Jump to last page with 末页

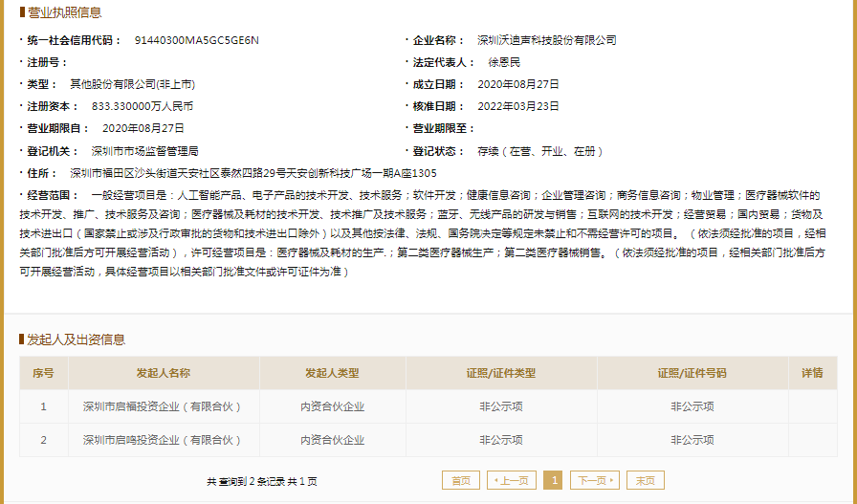pos(646,480)
